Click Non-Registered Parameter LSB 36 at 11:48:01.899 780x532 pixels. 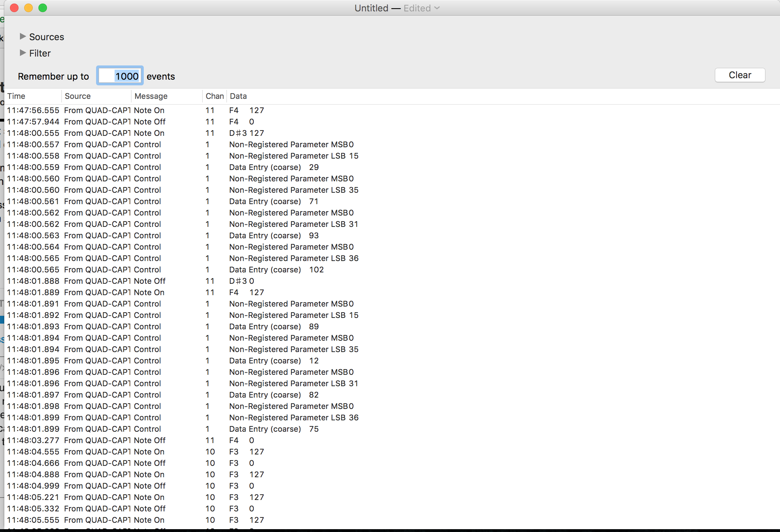(x=392, y=417)
